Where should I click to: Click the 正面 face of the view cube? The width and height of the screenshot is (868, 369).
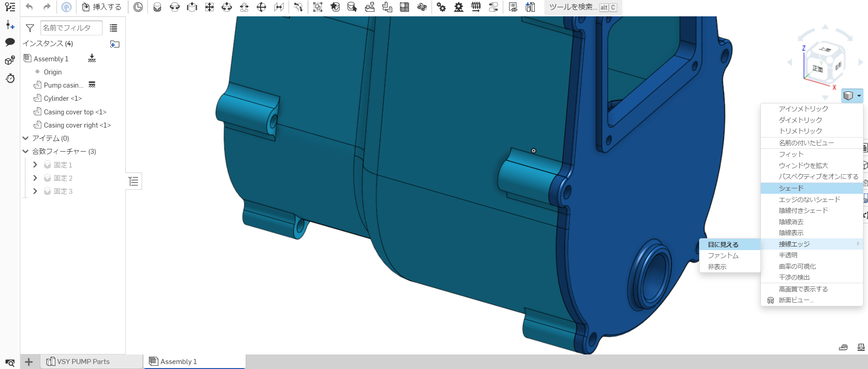pyautogui.click(x=818, y=69)
